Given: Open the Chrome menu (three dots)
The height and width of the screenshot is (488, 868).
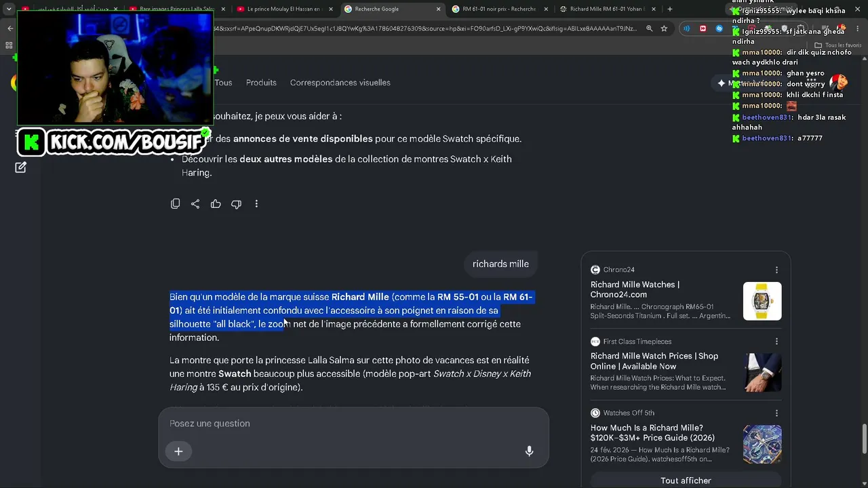Looking at the screenshot, I should pos(856,28).
